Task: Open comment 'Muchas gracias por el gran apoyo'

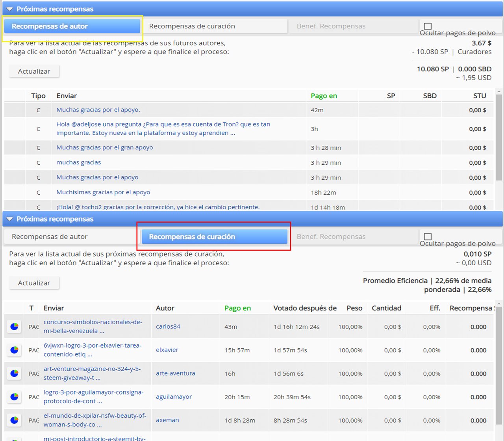Action: pos(105,147)
